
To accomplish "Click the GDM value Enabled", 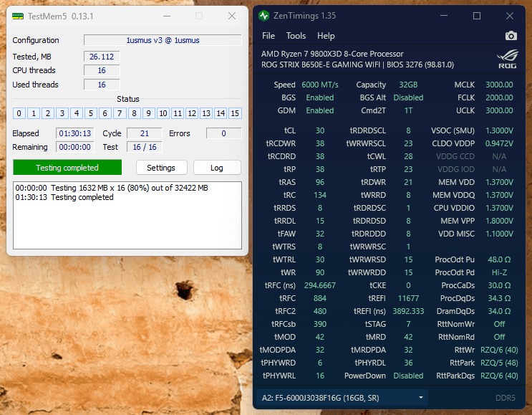I will [x=320, y=110].
